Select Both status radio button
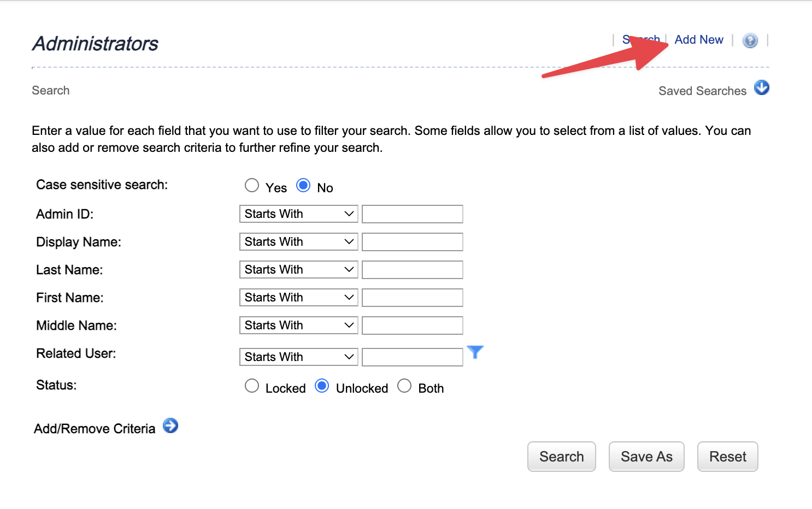 click(x=404, y=386)
